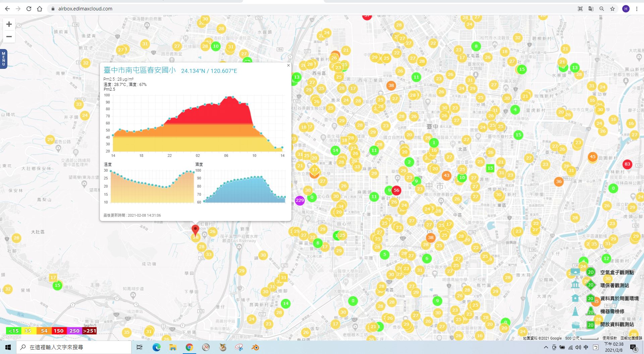Launch Microsoft Edge from the taskbar
The image size is (644, 354).
tap(157, 347)
